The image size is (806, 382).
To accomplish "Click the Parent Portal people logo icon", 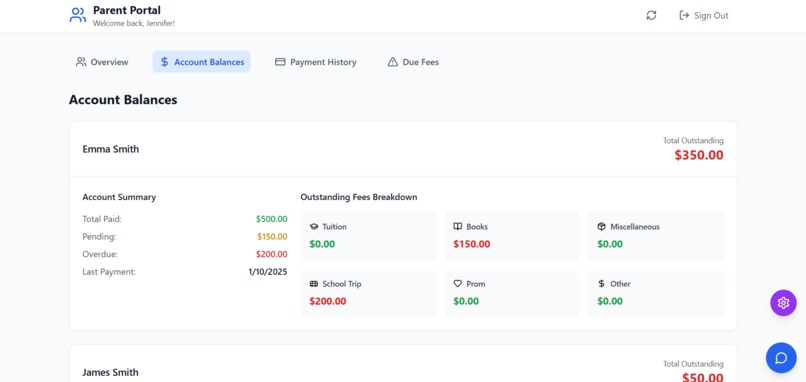I will [x=78, y=15].
